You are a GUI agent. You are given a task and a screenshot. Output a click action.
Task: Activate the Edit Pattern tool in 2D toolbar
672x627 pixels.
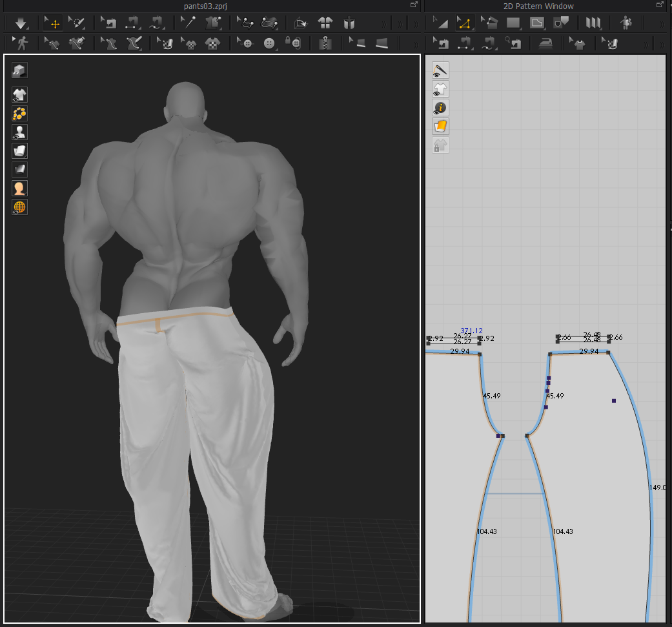coord(463,24)
